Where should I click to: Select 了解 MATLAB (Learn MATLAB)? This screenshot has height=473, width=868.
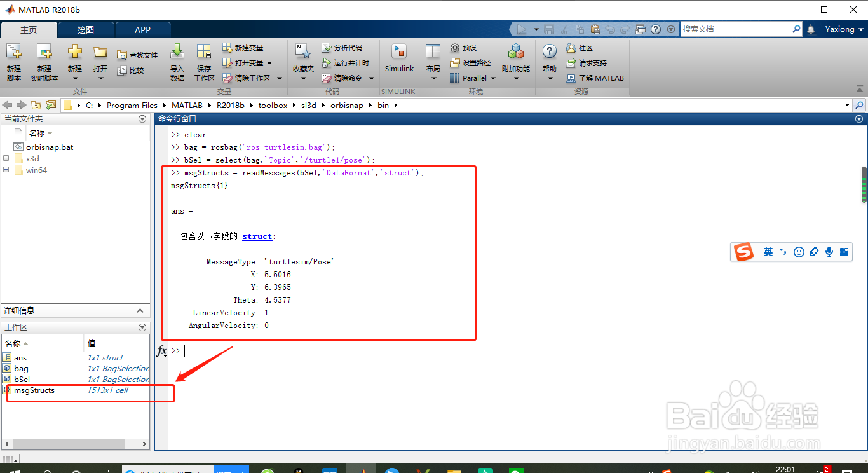595,78
